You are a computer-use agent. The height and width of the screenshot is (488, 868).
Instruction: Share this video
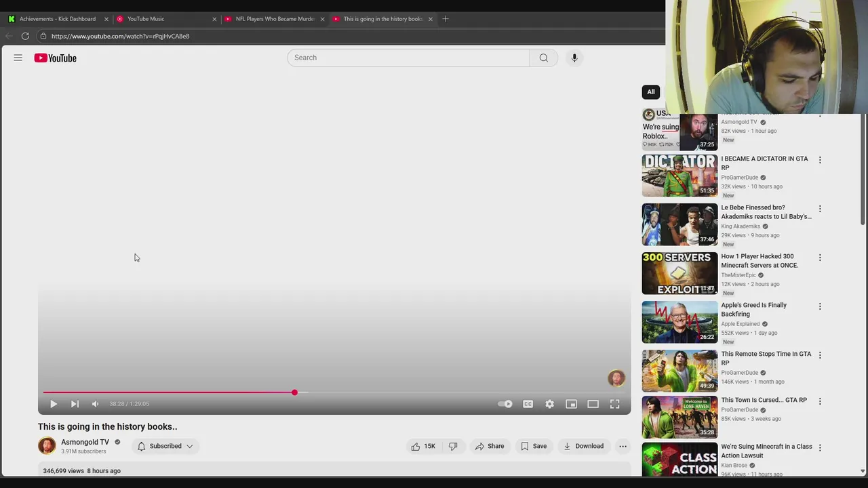(x=490, y=446)
